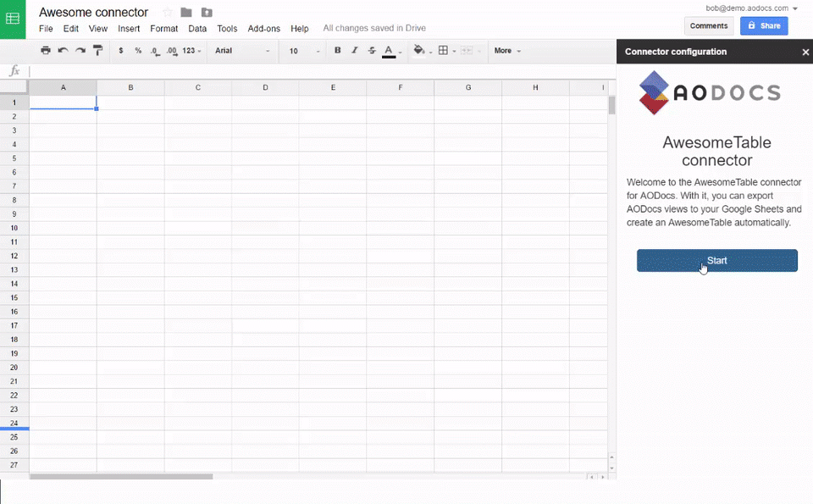Redo the last action
Screen dimensions: 813x504
click(x=80, y=50)
